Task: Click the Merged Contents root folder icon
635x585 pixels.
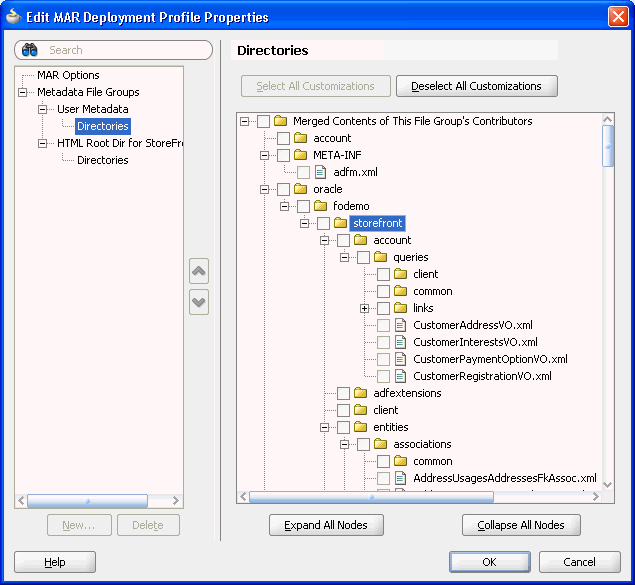Action: (x=280, y=121)
